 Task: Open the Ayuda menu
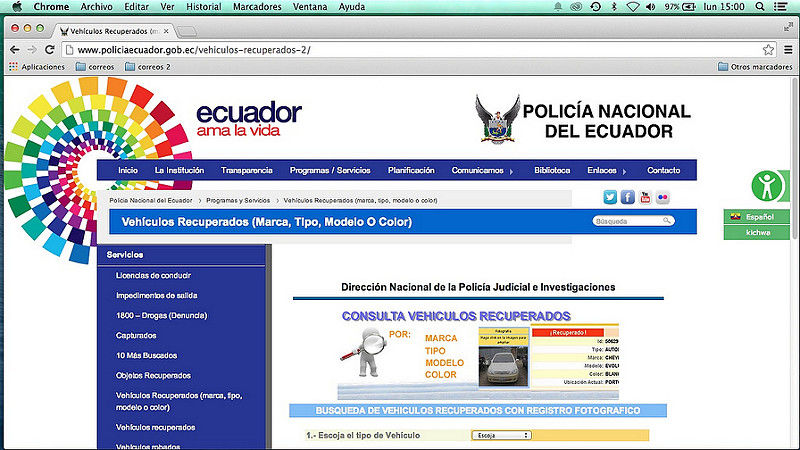[352, 7]
